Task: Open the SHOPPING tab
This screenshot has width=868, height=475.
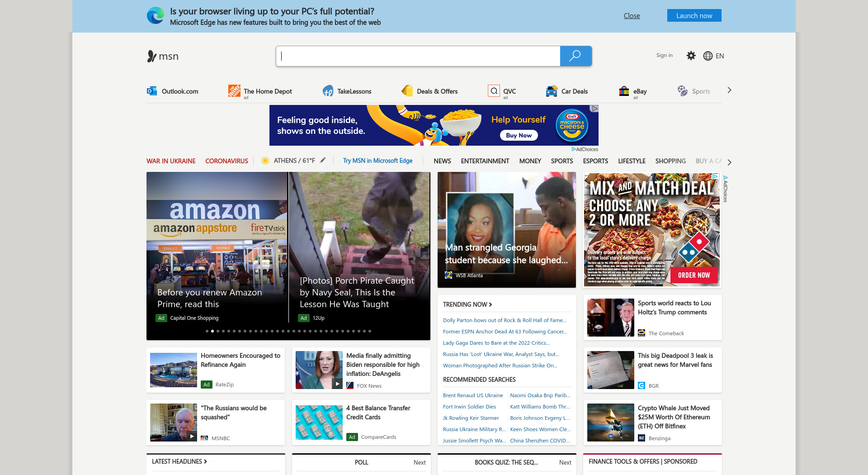Action: click(x=670, y=161)
